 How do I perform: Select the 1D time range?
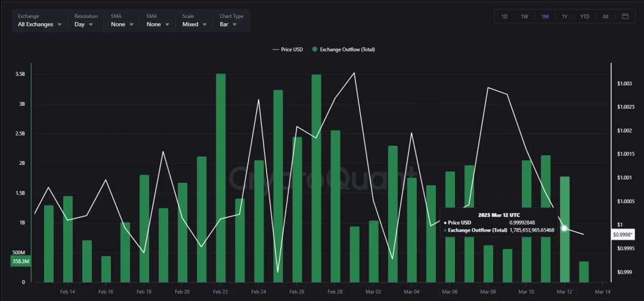click(504, 16)
